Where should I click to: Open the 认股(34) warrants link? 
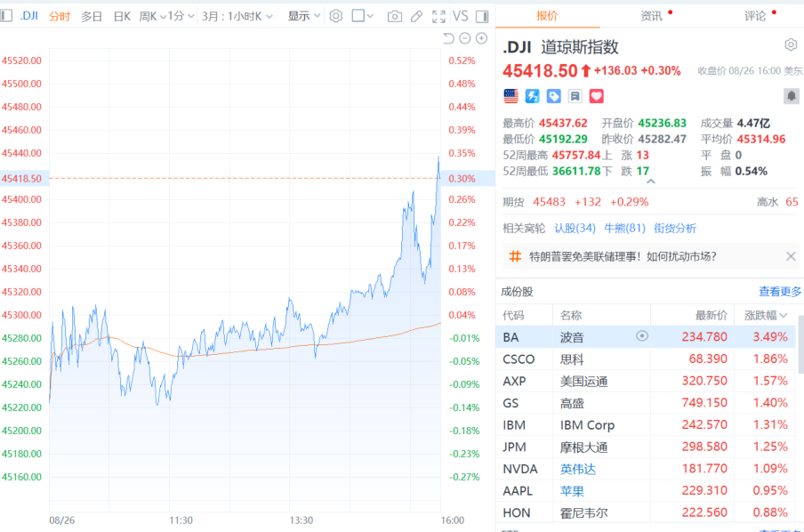tap(575, 228)
